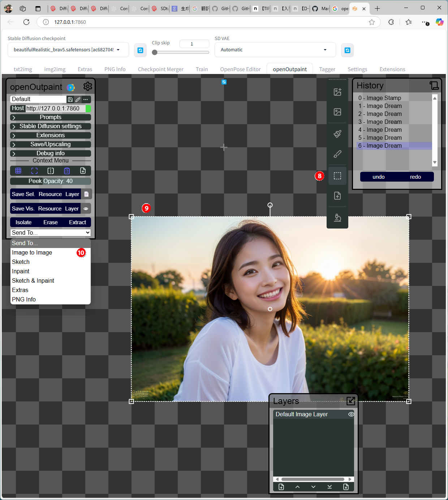The image size is (448, 500).
Task: Click the undo button in History
Action: tap(378, 177)
